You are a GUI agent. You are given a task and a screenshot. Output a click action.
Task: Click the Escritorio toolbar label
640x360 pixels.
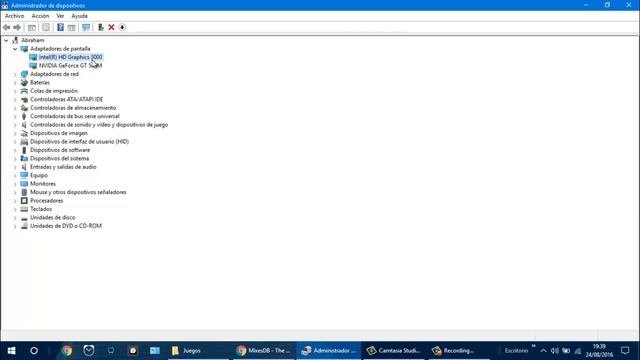point(516,351)
